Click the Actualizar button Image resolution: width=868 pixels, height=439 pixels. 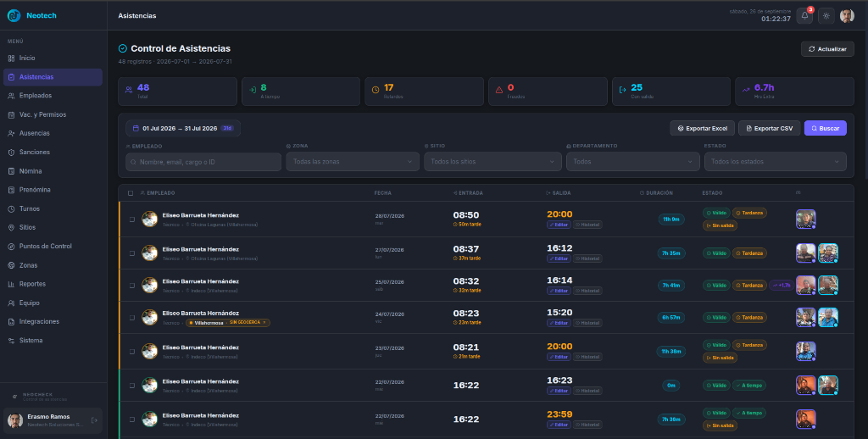click(x=827, y=49)
